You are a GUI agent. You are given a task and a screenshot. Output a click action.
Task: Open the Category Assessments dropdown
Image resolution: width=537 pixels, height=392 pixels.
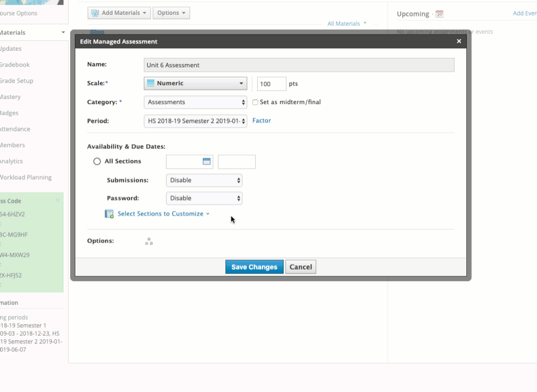click(195, 102)
